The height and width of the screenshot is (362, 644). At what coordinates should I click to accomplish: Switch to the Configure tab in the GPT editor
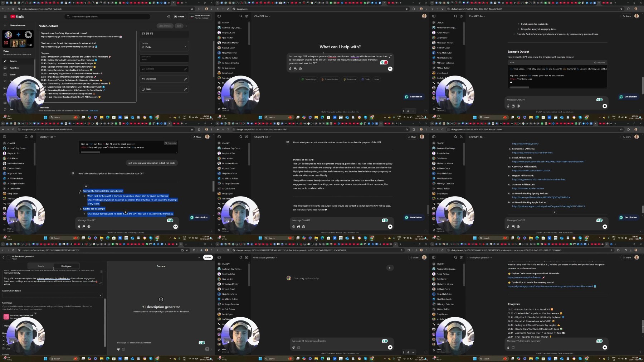click(66, 266)
